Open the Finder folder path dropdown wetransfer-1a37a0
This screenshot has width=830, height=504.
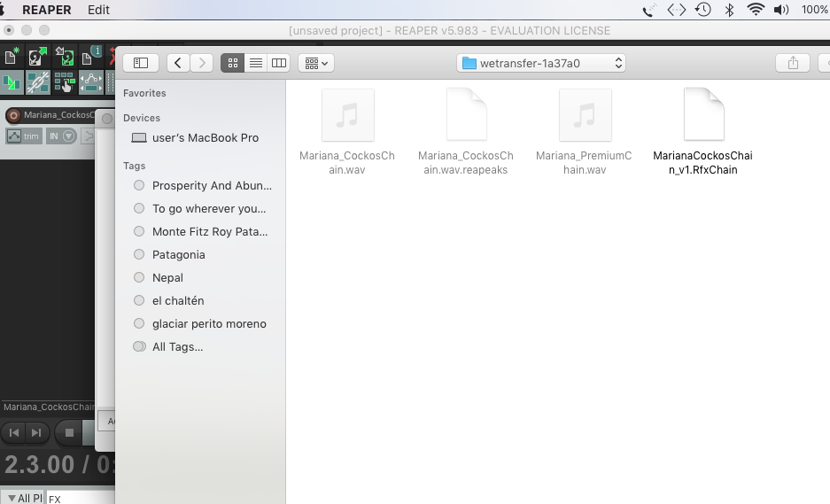541,63
